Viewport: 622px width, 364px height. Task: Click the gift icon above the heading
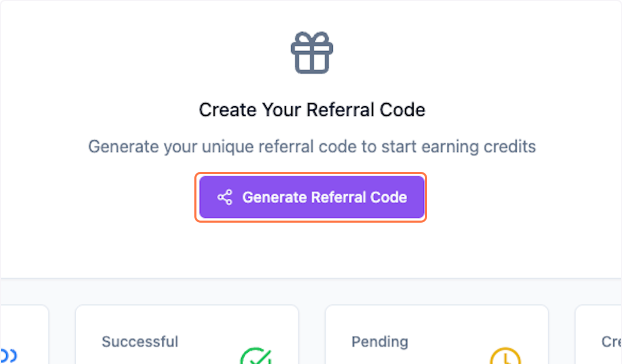311,52
